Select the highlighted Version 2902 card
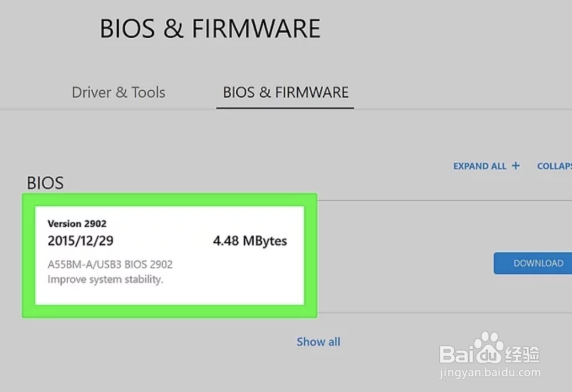572x392 pixels. point(169,255)
